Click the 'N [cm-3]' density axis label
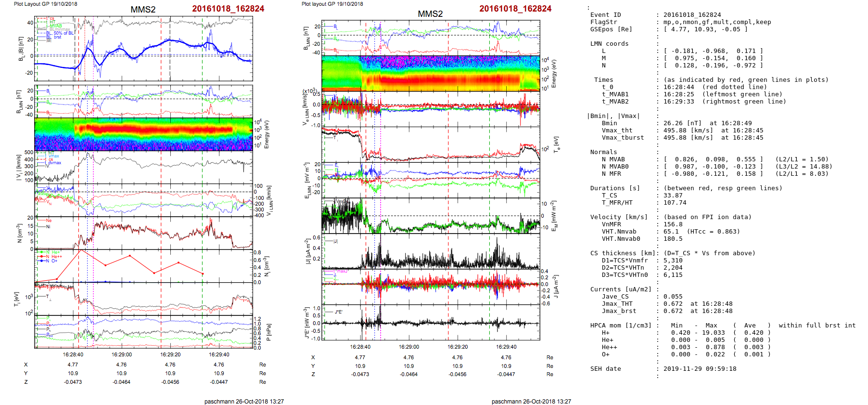The height and width of the screenshot is (405, 868). (x=20, y=233)
